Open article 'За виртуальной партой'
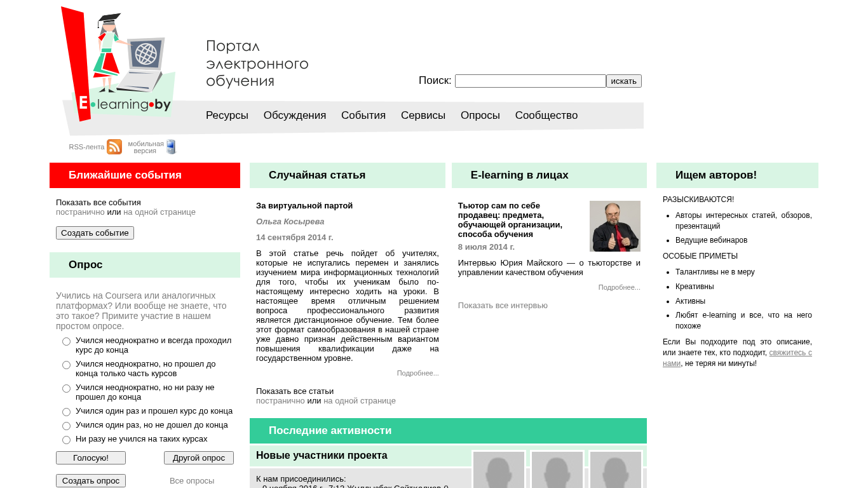The image size is (868, 488). pyautogui.click(x=304, y=206)
